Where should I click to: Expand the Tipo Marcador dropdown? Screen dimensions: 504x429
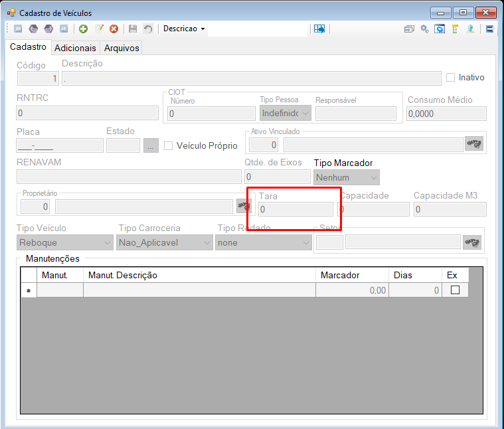click(x=346, y=177)
